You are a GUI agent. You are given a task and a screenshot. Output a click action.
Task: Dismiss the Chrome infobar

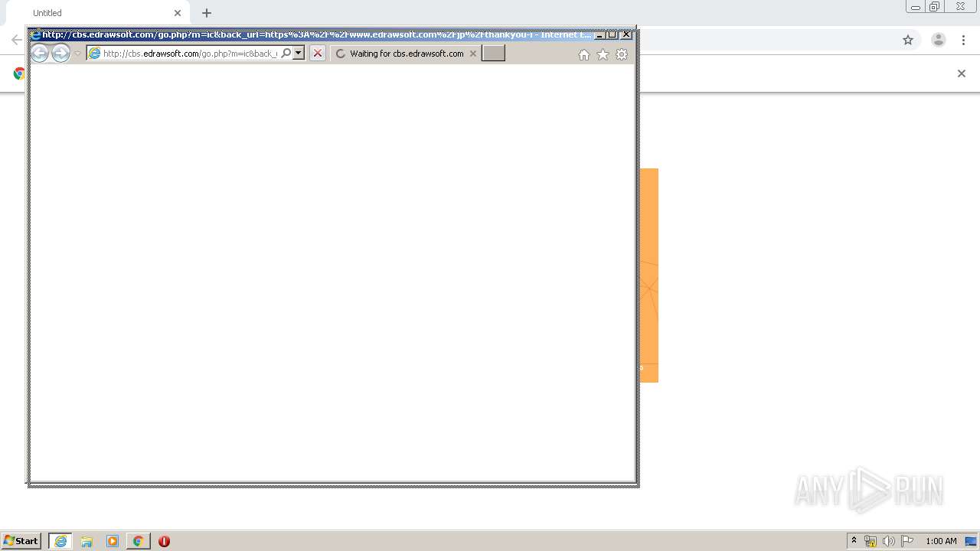pyautogui.click(x=962, y=73)
